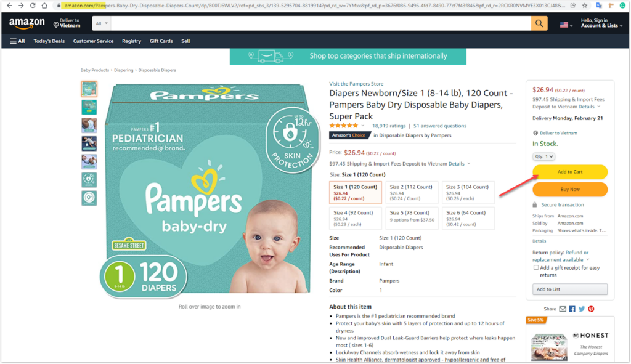Click into the Amazon search field
This screenshot has height=364, width=631.
[x=320, y=23]
